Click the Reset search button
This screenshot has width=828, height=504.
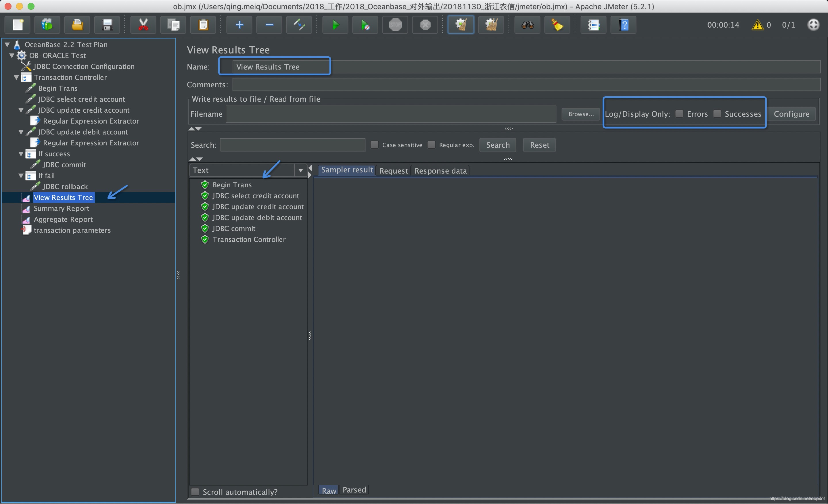[538, 145]
